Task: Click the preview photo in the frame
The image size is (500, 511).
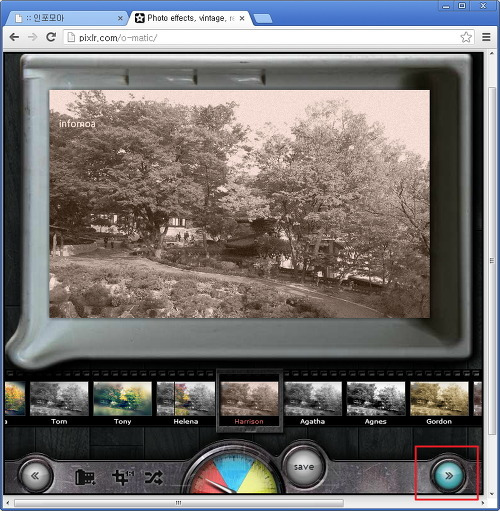Action: [x=240, y=204]
